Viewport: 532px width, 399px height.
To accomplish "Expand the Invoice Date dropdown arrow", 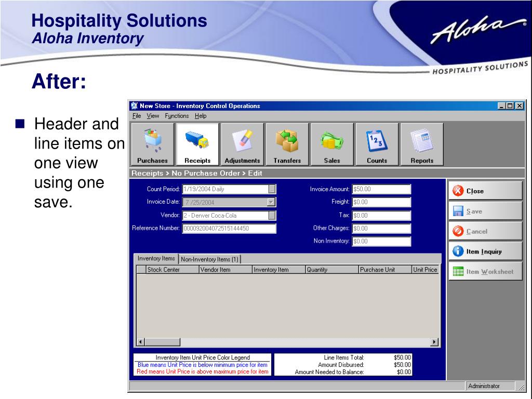I will 271,202.
